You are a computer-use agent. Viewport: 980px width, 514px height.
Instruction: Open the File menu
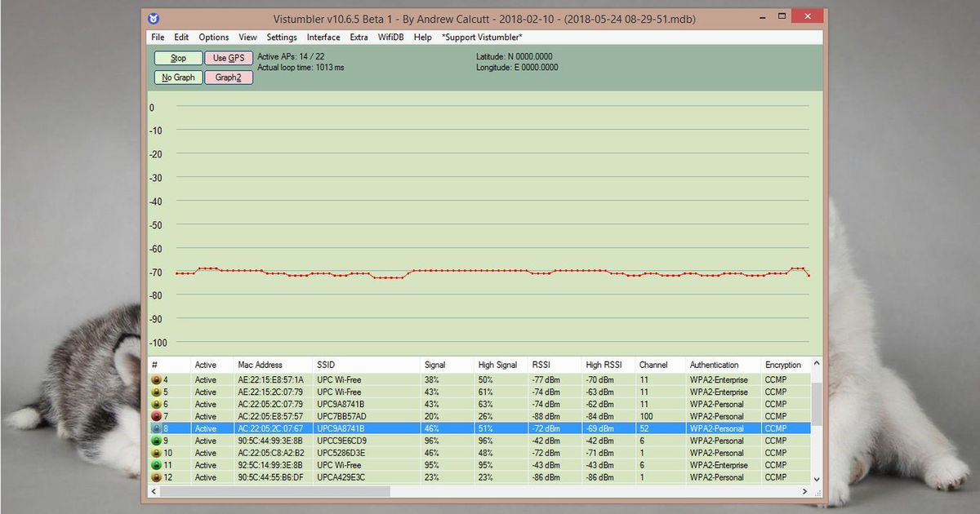(157, 37)
